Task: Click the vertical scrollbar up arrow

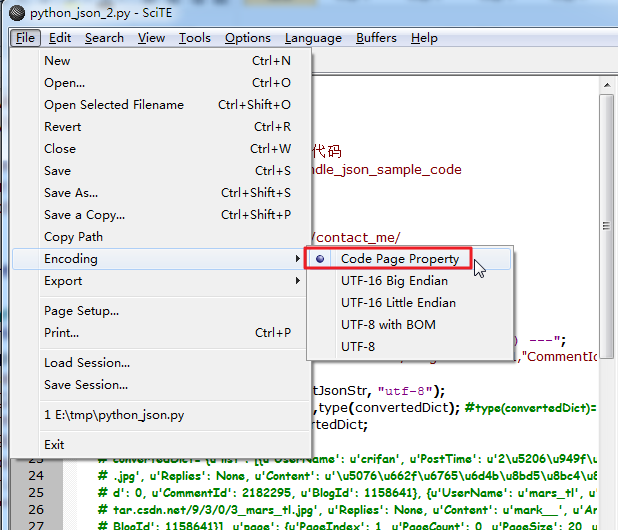Action: click(607, 85)
